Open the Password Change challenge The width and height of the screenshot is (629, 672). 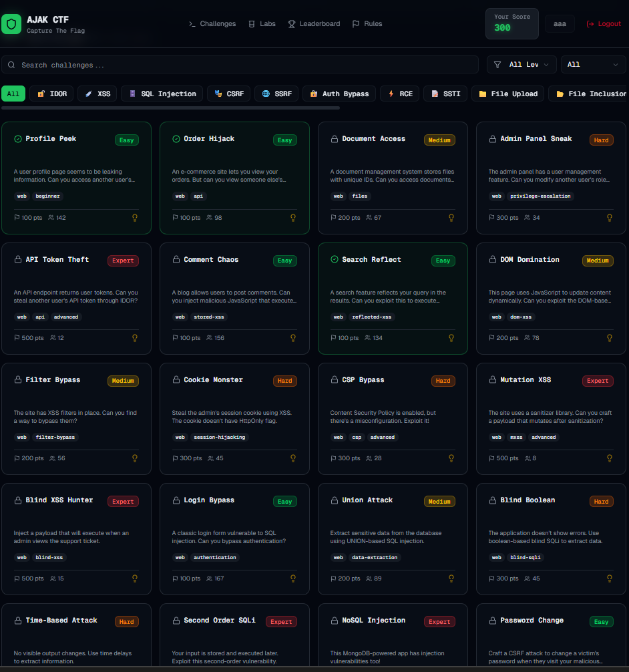click(551, 635)
